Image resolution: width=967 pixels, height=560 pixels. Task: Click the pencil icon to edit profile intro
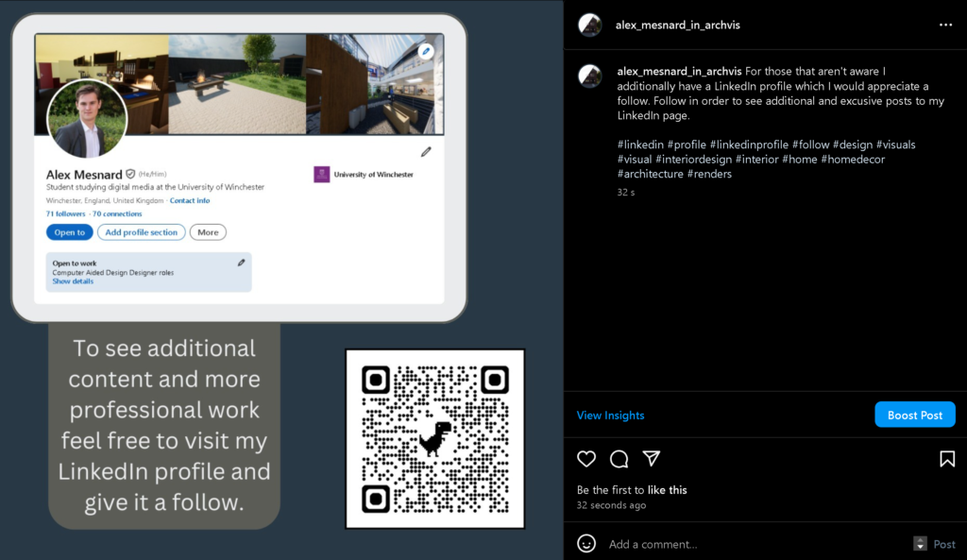point(426,152)
